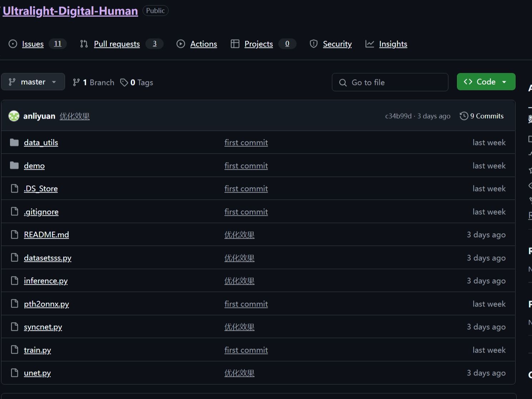Image resolution: width=532 pixels, height=399 pixels.
Task: Click the 3 days ago timestamp for syncnet.py
Action: [486, 327]
